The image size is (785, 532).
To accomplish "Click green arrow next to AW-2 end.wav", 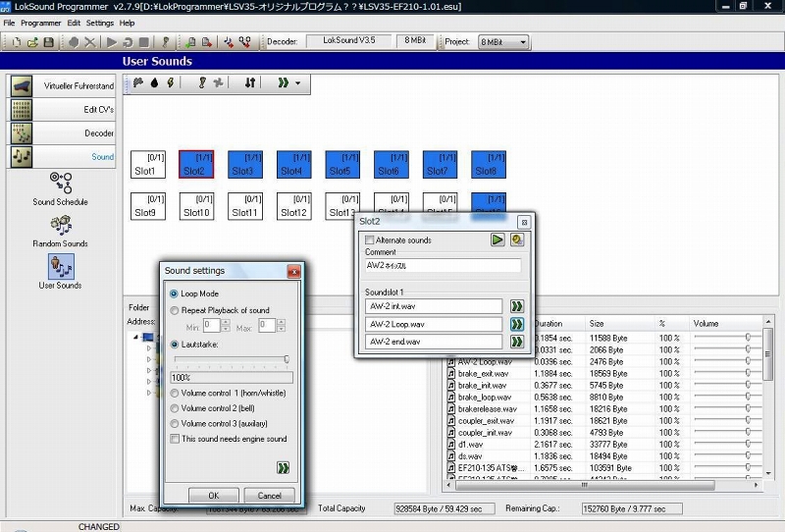I will [x=517, y=342].
